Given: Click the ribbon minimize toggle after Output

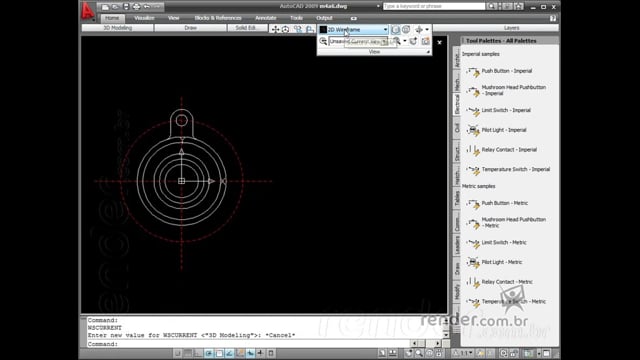Looking at the screenshot, I should (353, 18).
